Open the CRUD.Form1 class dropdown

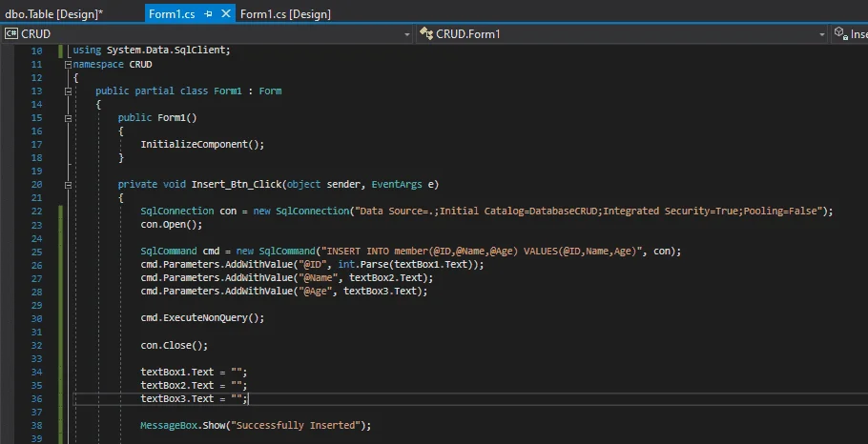[821, 34]
